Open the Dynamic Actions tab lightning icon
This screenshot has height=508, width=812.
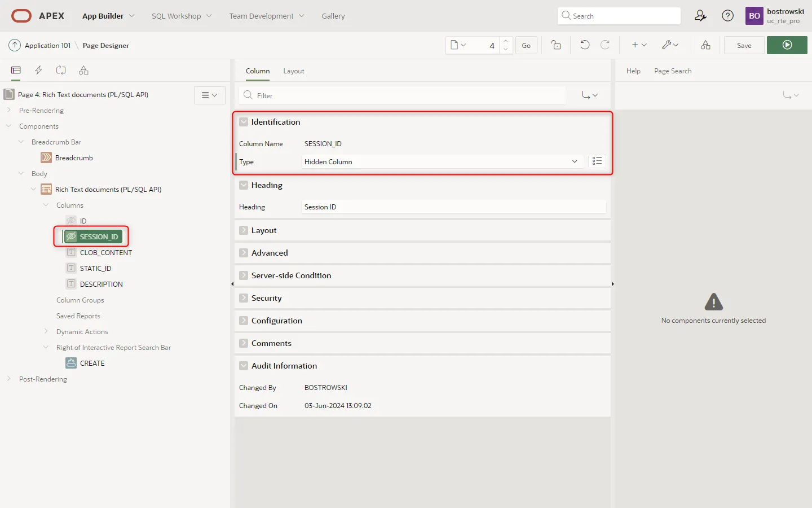(38, 71)
